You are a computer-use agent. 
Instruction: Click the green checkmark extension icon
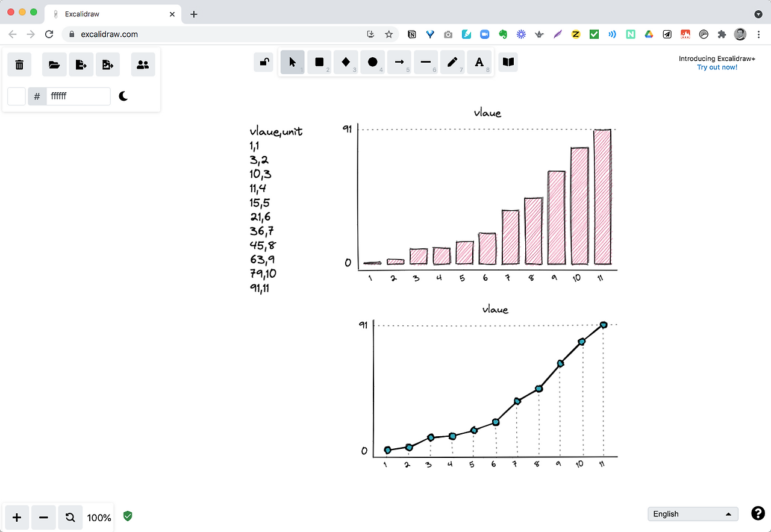click(x=594, y=34)
